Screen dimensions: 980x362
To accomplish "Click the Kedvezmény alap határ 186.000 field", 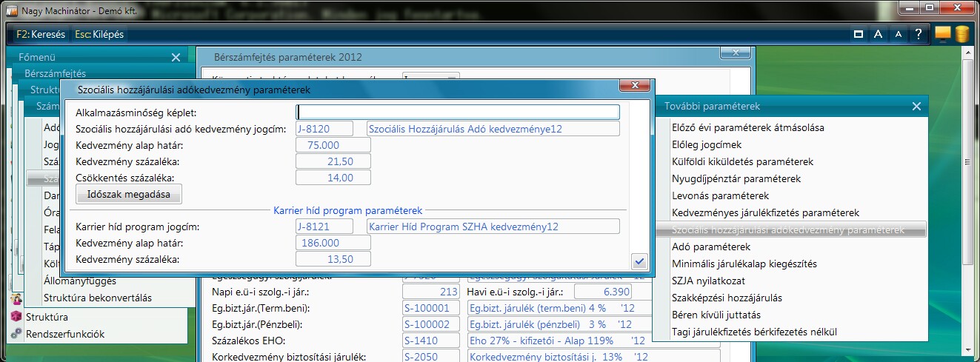I will pos(333,243).
